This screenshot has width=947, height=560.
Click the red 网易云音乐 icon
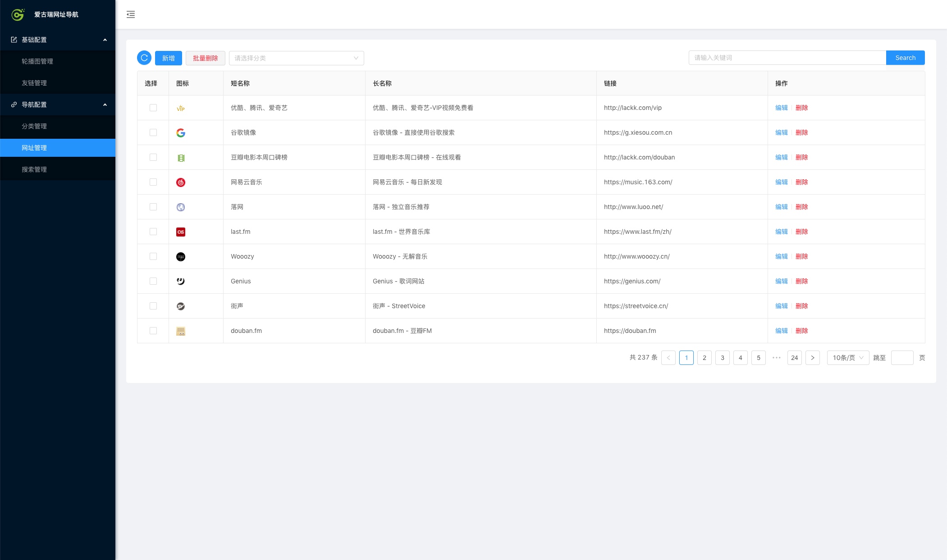point(181,182)
